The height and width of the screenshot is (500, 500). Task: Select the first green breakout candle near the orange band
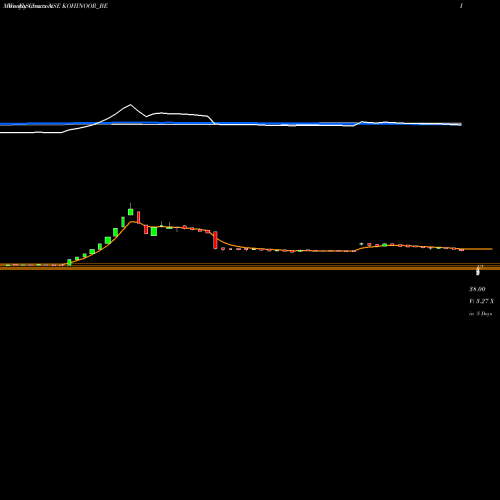click(69, 262)
